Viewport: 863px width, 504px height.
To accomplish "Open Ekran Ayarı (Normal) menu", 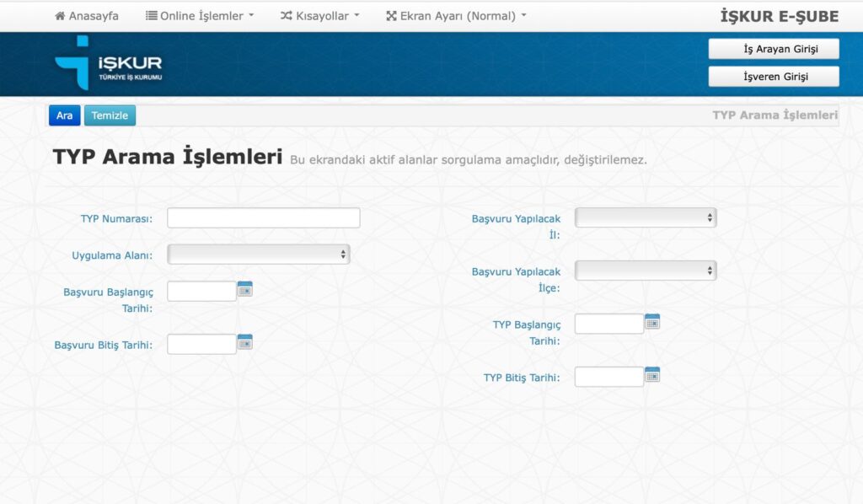I will point(456,16).
